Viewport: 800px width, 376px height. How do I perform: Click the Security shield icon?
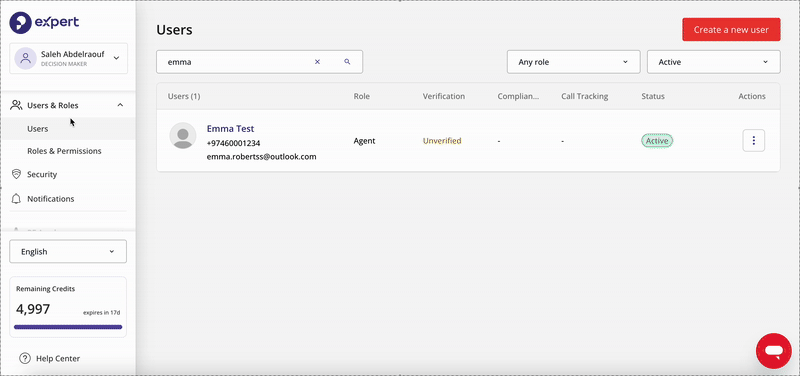click(16, 174)
